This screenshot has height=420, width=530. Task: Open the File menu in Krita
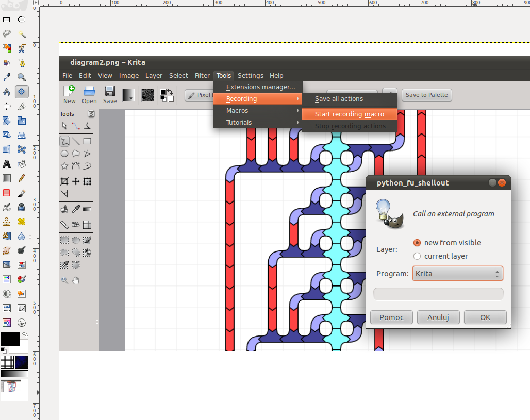pyautogui.click(x=67, y=76)
